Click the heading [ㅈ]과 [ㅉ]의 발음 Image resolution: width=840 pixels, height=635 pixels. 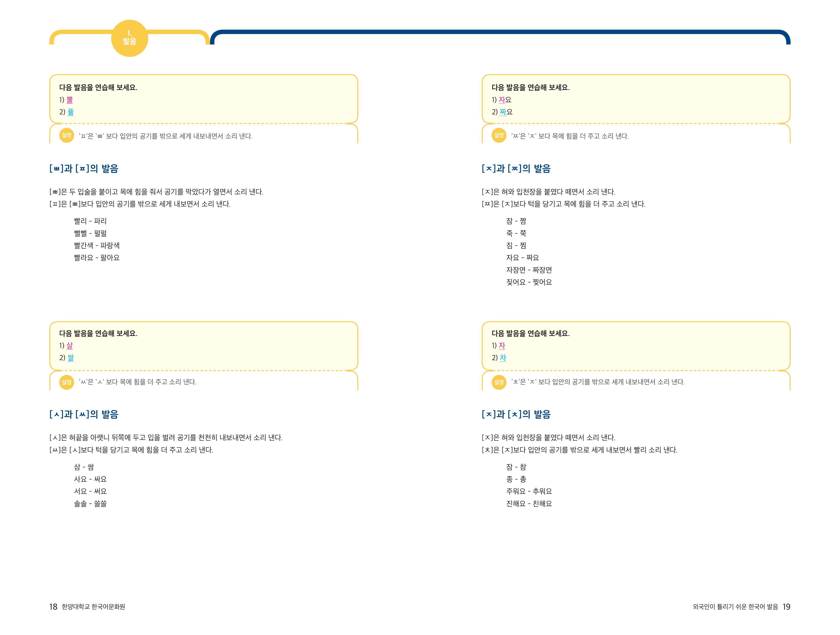click(x=516, y=169)
